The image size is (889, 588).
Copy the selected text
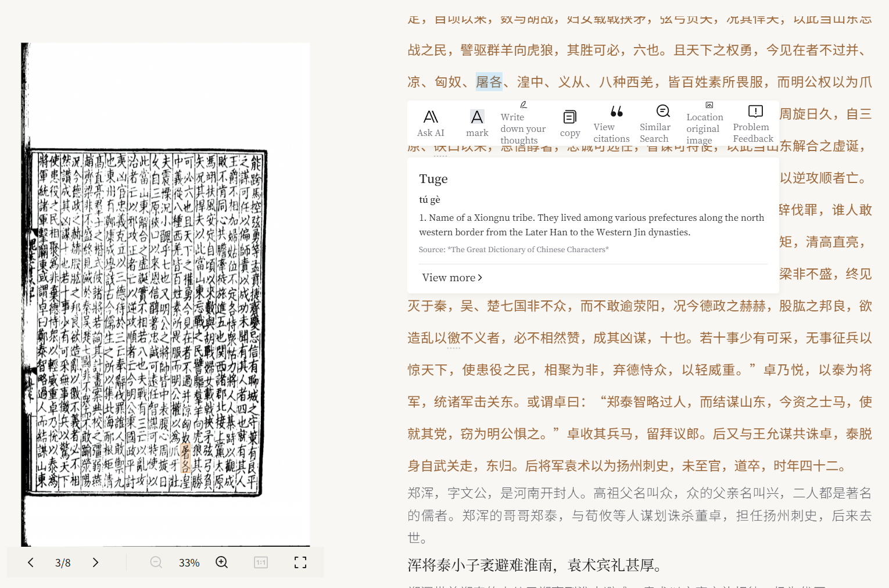(570, 124)
